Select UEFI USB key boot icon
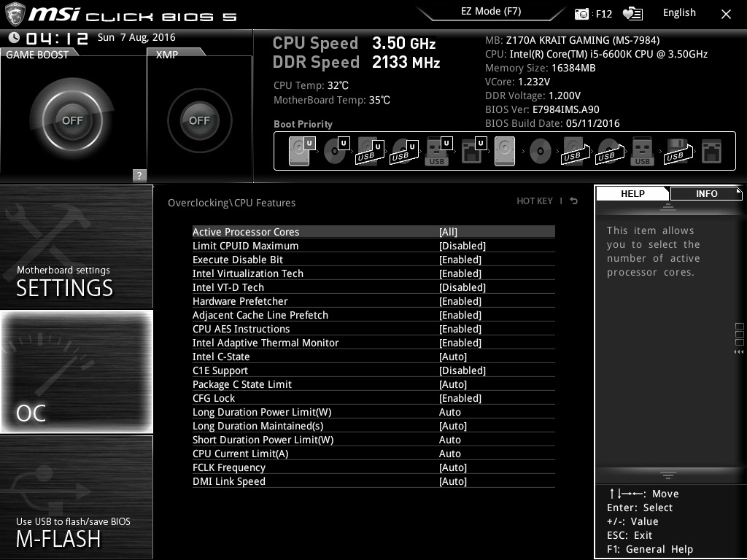Screen dimensions: 747x560 click(x=438, y=151)
